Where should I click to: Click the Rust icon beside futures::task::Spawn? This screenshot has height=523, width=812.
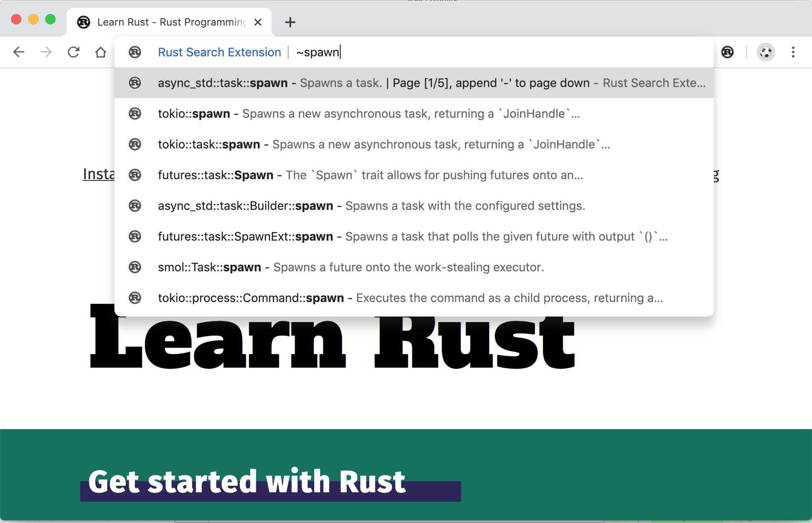tap(135, 175)
